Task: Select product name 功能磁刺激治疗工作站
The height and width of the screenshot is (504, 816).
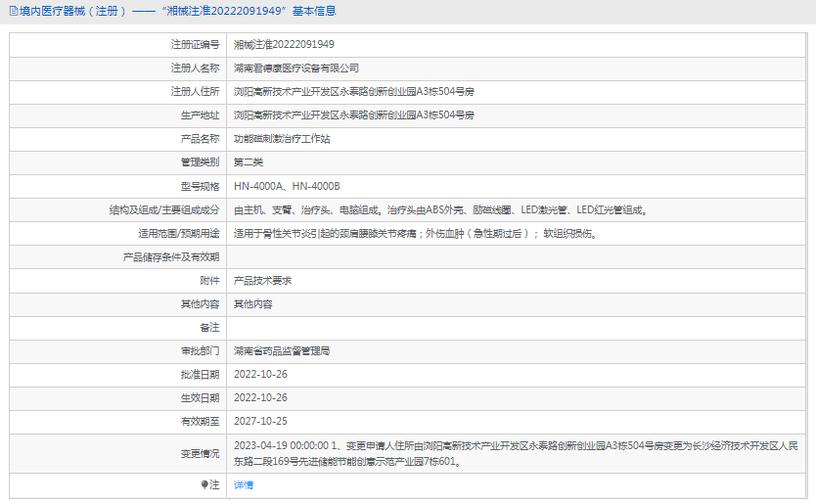Action: pyautogui.click(x=282, y=139)
